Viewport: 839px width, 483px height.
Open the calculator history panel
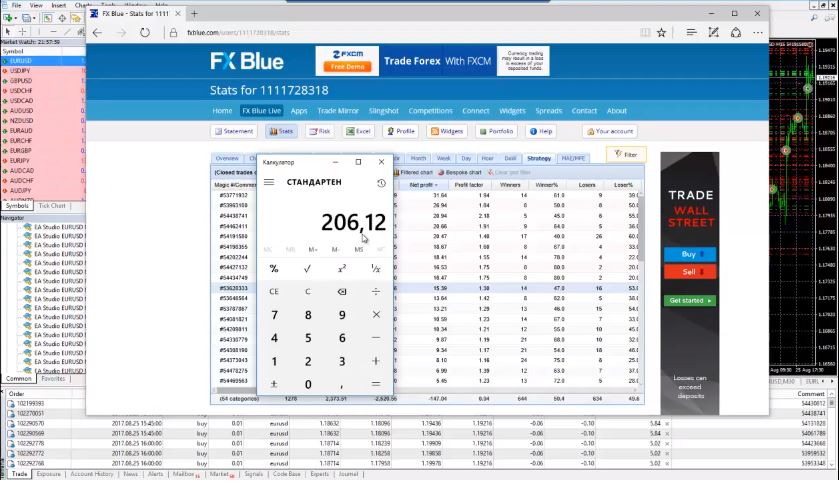tap(381, 183)
